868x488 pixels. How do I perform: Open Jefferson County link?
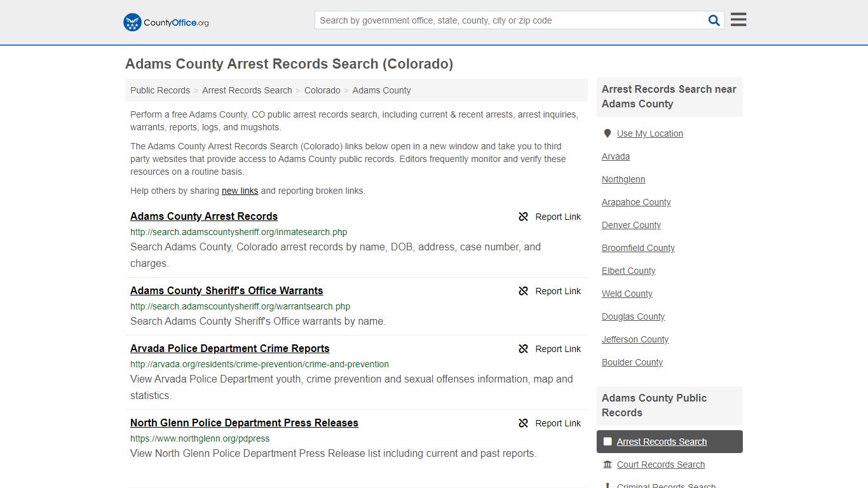(635, 339)
